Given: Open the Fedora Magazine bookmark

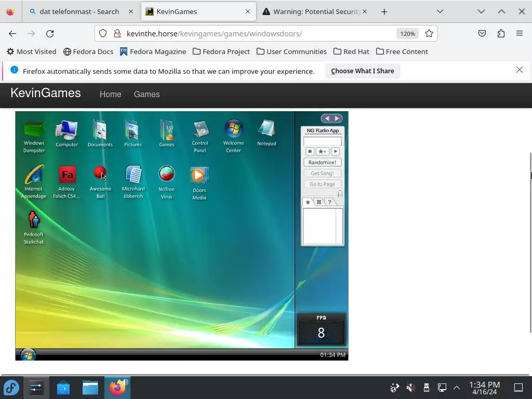Looking at the screenshot, I should (153, 51).
